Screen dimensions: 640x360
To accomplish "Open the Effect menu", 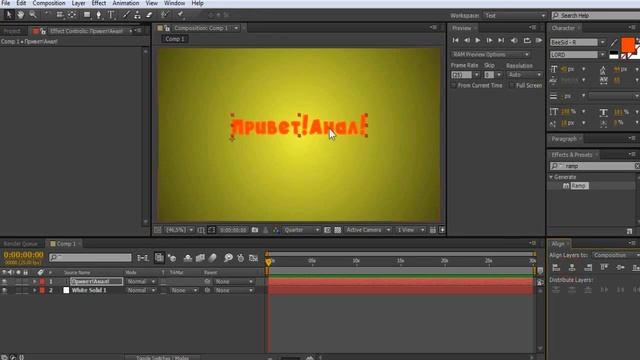I will 99,3.
